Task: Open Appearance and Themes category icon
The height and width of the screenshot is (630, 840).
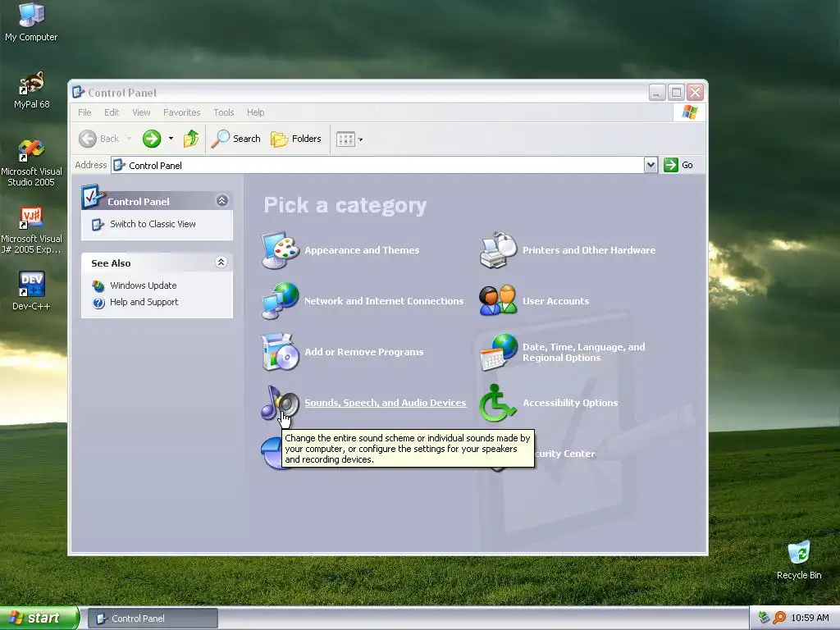Action: 281,250
